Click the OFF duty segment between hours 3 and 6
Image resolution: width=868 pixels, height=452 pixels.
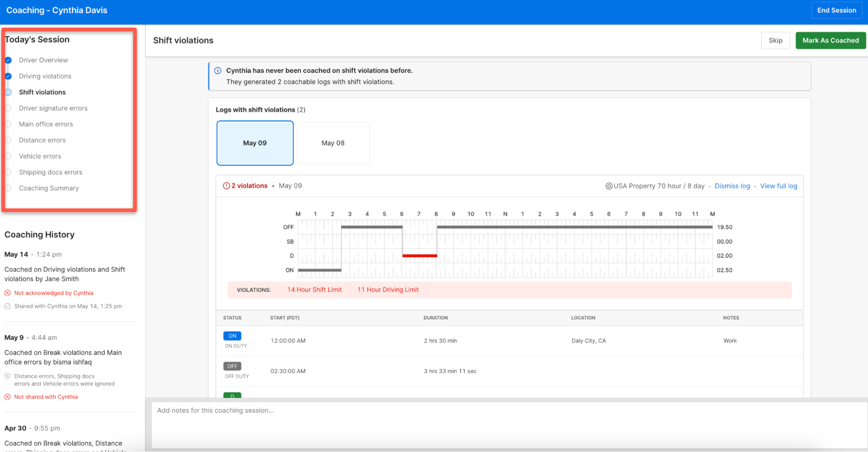pos(372,227)
